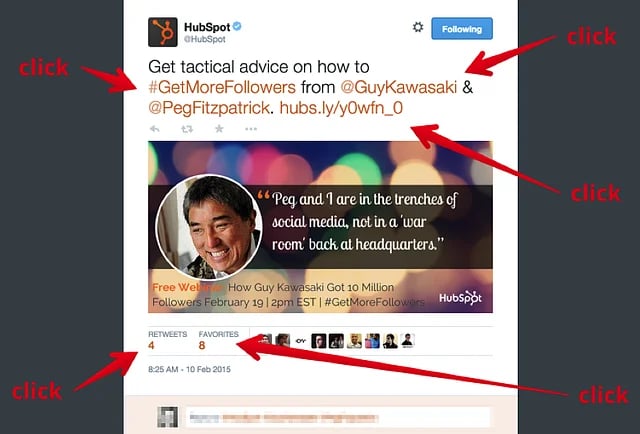The height and width of the screenshot is (434, 640).
Task: Click the blue verified badge next to HubSpot
Action: coord(237,27)
